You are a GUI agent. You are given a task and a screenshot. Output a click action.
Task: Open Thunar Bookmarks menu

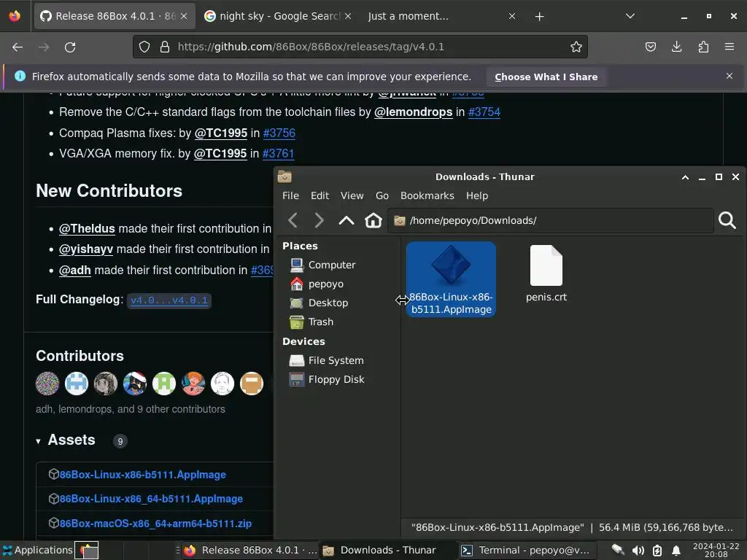427,195
